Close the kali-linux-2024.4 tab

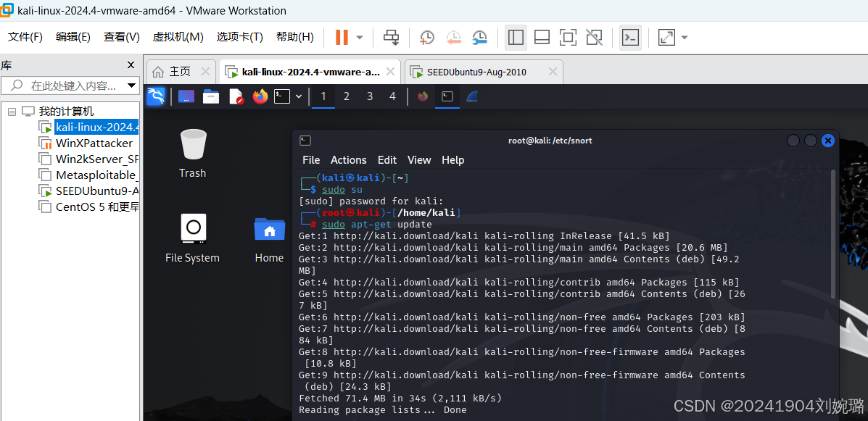tap(390, 71)
